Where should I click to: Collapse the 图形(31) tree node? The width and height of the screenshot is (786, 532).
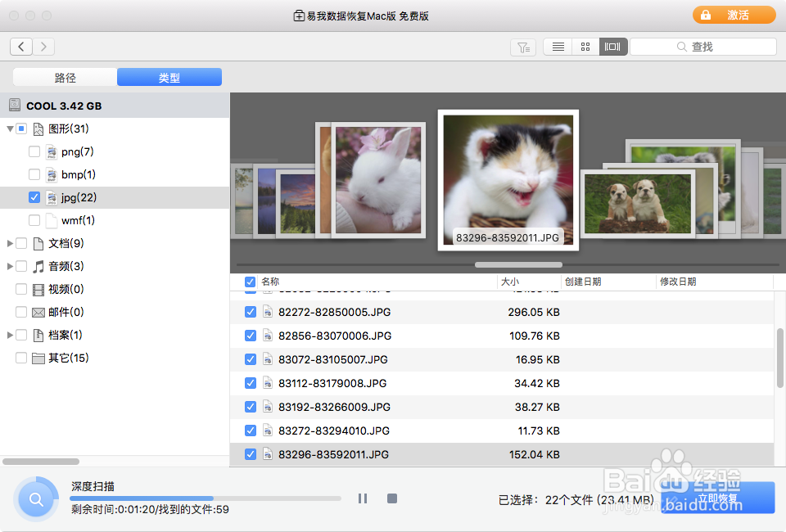coord(9,128)
